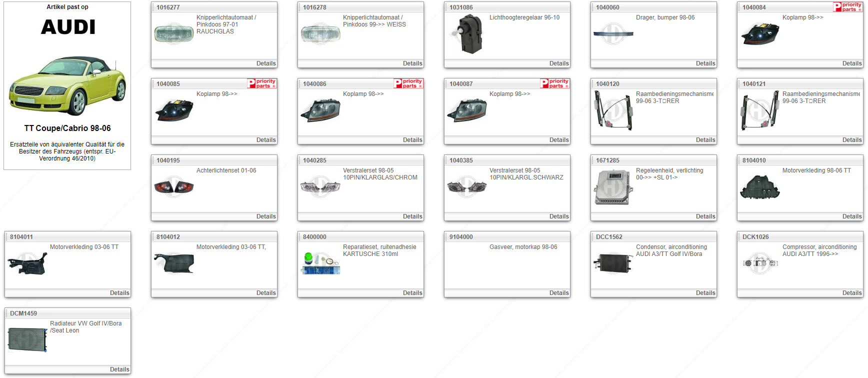Click 'Achterlichtenset 01-06' description text

(x=226, y=170)
